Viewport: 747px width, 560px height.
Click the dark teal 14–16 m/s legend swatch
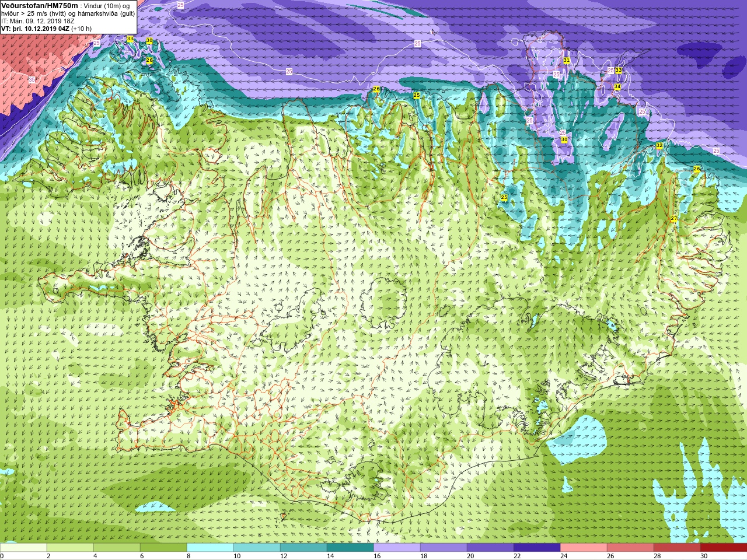[350, 548]
